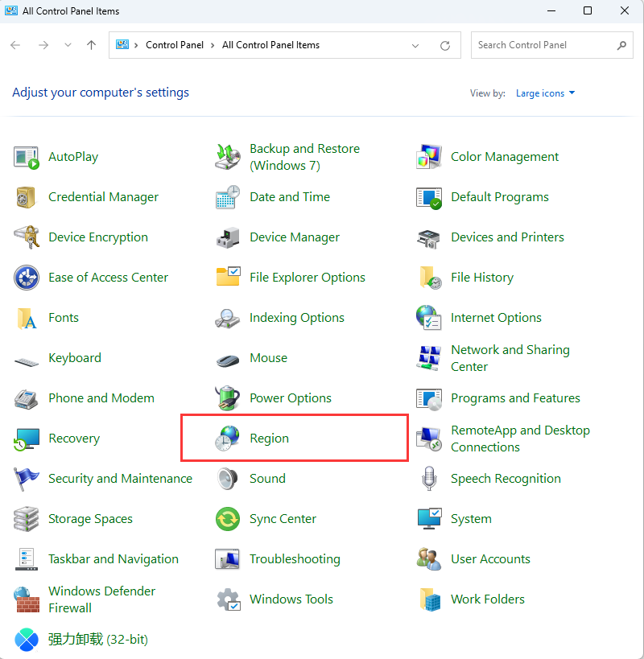This screenshot has height=659, width=644.
Task: Open the Sound speaker icon
Action: 228,479
